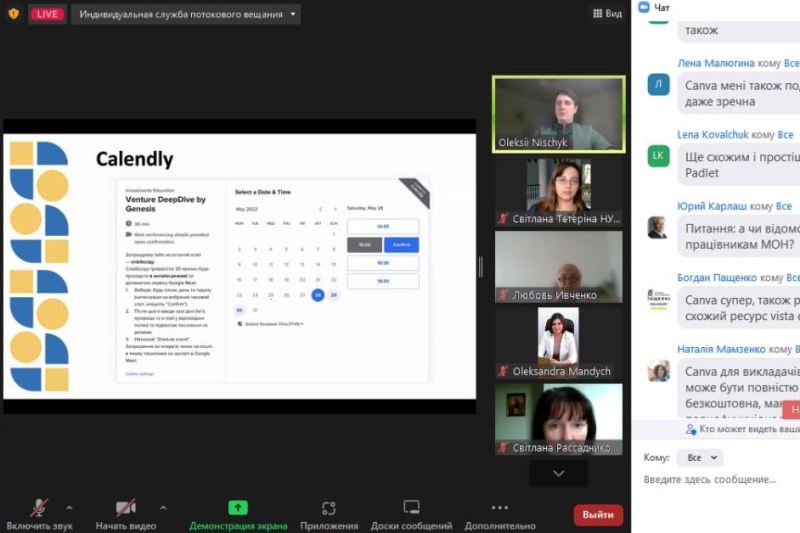Click message 'Питання: а чи відомо'
Viewport: 800px width, 533px height.
738,236
